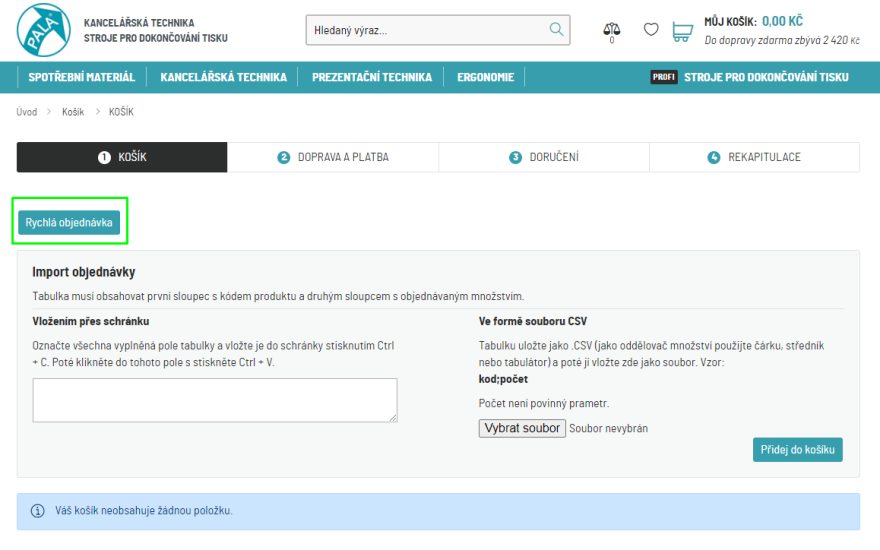Viewport: 880px width, 550px height.
Task: Click step 2 number circle
Action: pos(283,157)
